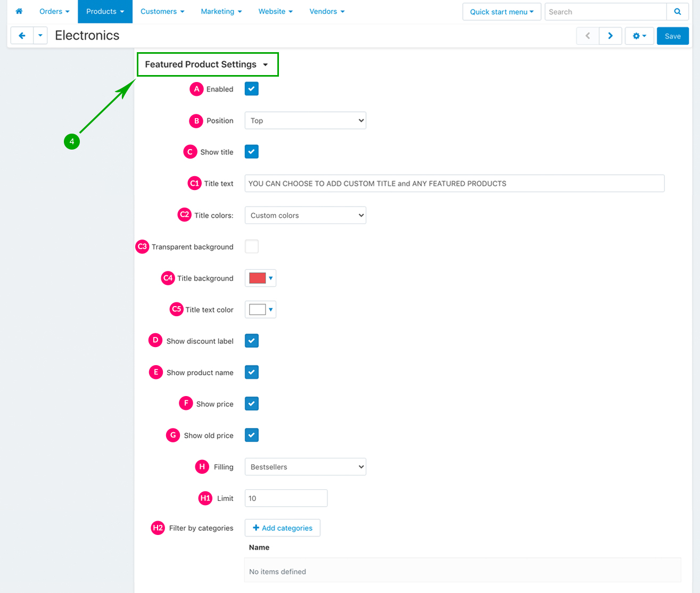Click the search magnifier icon
700x593 pixels.
tap(677, 12)
